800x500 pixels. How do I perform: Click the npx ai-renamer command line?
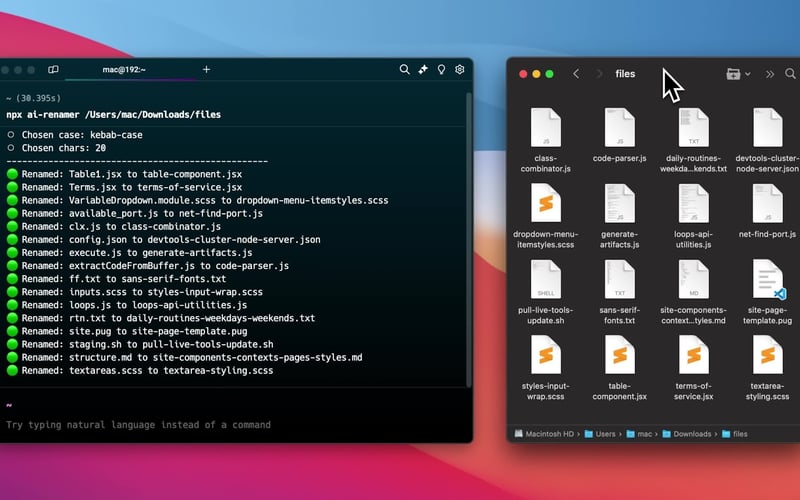coord(113,115)
